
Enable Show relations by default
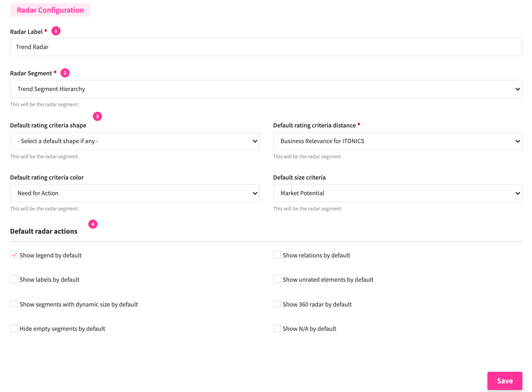277,255
